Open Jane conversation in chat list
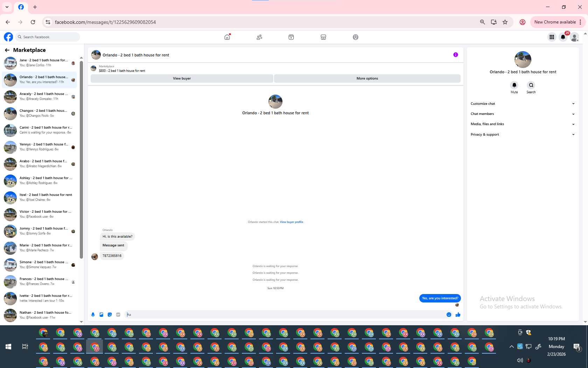 pos(40,63)
